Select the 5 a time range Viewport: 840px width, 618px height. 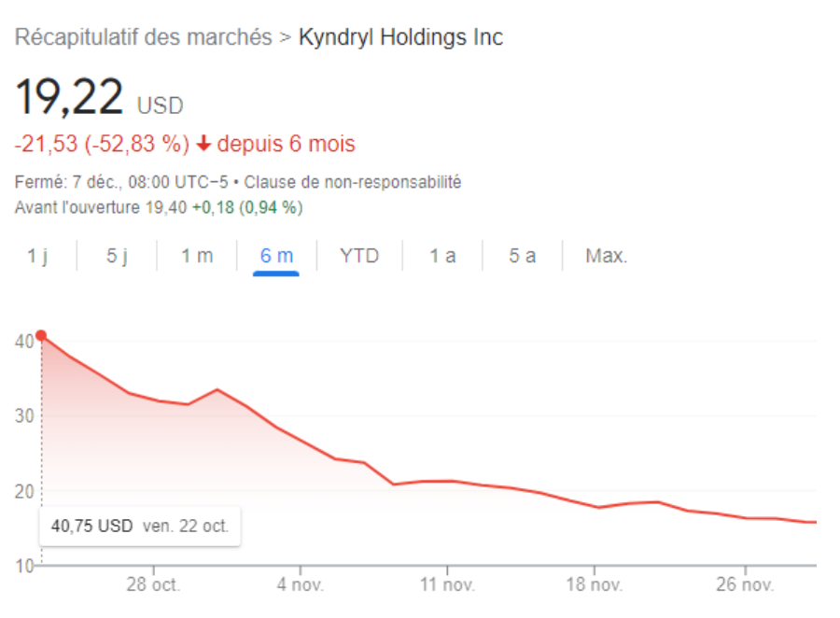(522, 256)
